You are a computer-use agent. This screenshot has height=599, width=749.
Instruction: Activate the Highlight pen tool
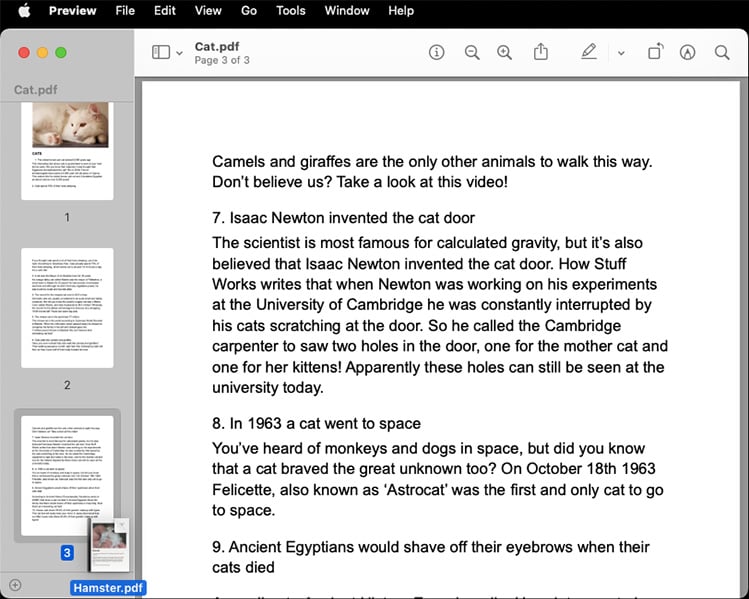point(589,52)
